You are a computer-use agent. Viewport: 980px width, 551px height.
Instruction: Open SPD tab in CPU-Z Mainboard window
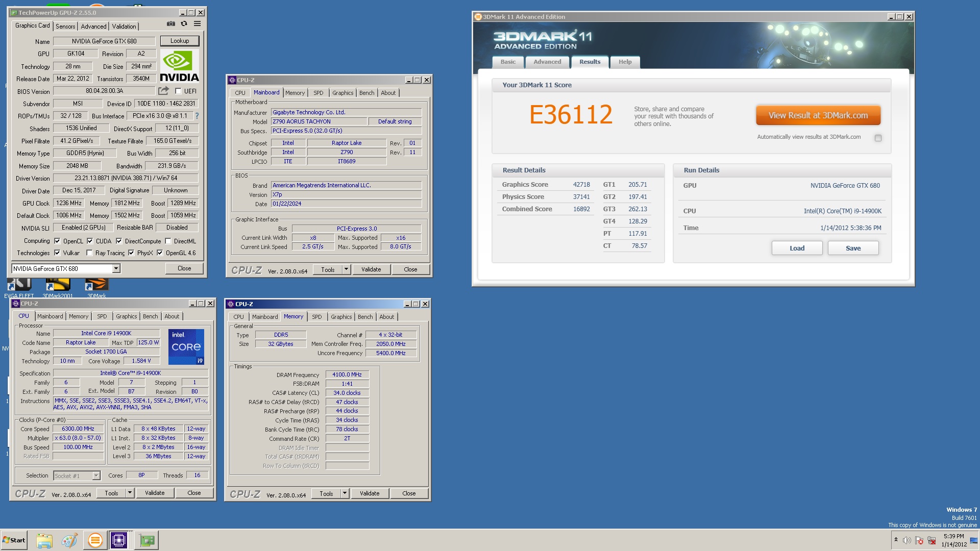pyautogui.click(x=318, y=93)
